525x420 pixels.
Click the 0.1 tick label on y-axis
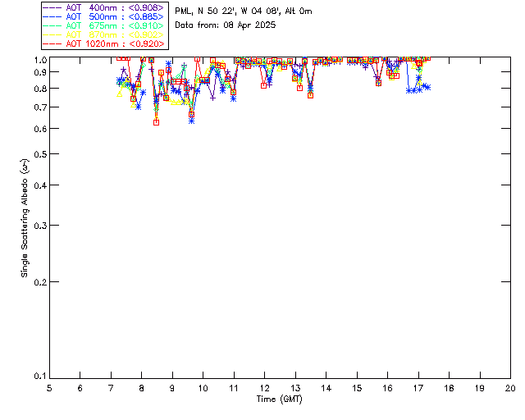[38, 377]
